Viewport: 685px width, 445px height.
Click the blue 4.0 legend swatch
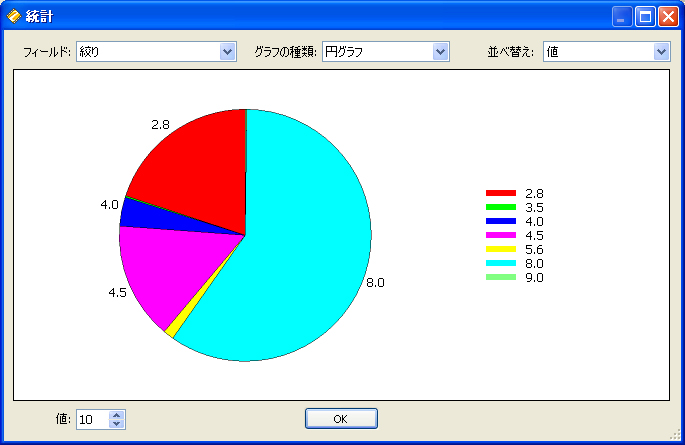[x=501, y=221]
